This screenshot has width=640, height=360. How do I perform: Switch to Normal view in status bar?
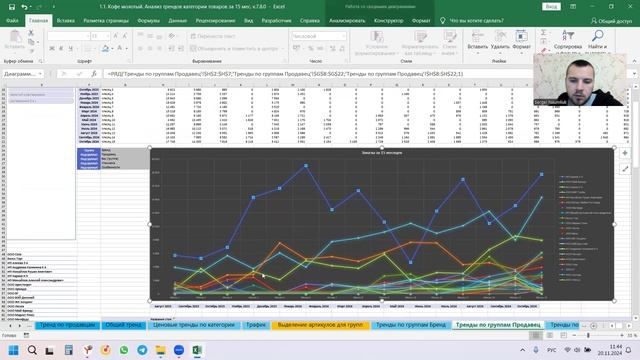[x=536, y=335]
